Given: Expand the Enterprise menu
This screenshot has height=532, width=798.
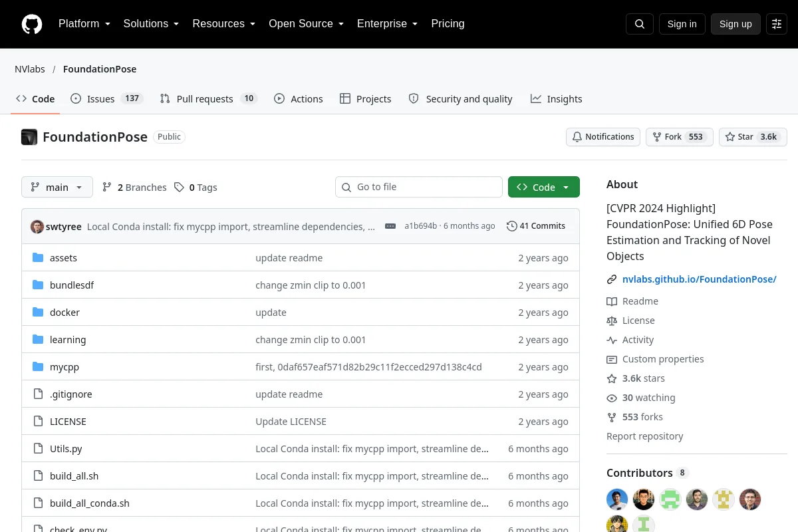Looking at the screenshot, I should pyautogui.click(x=387, y=24).
